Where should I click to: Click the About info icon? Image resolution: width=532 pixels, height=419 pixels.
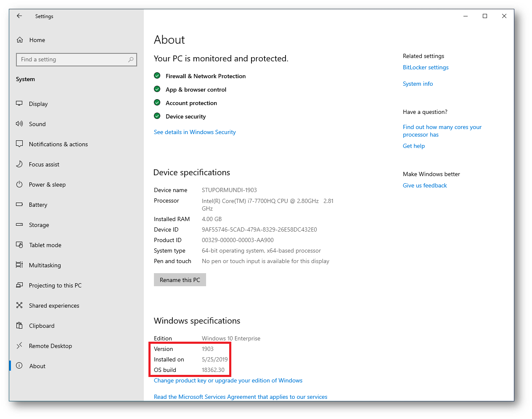(19, 366)
